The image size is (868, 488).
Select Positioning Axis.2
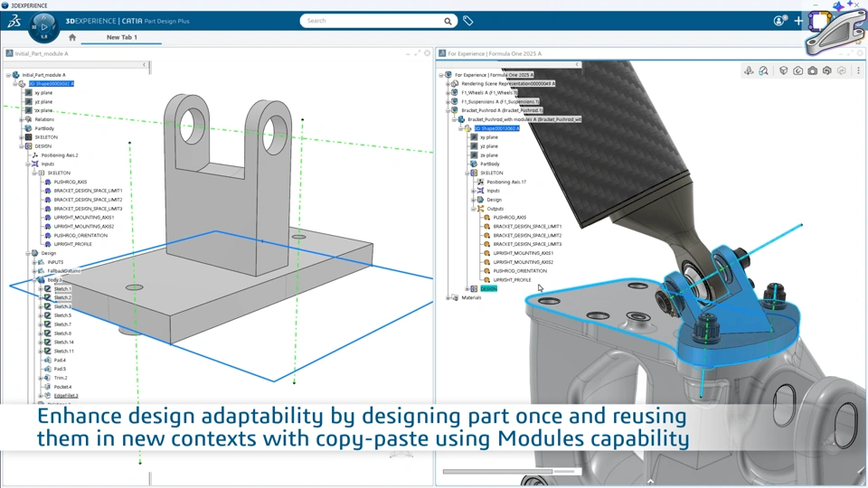click(x=60, y=155)
